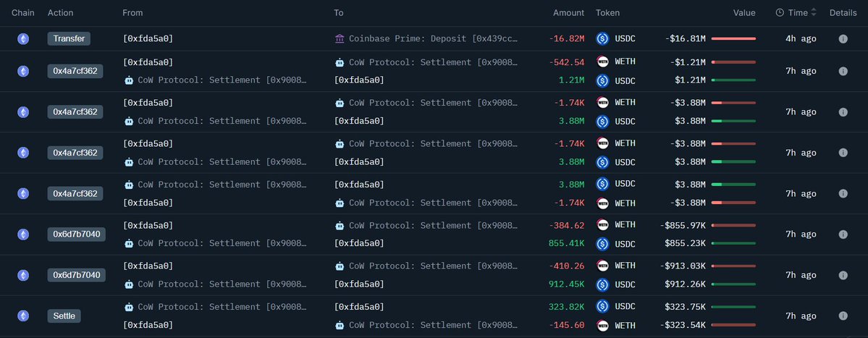Click the clock icon in the Time header

780,13
